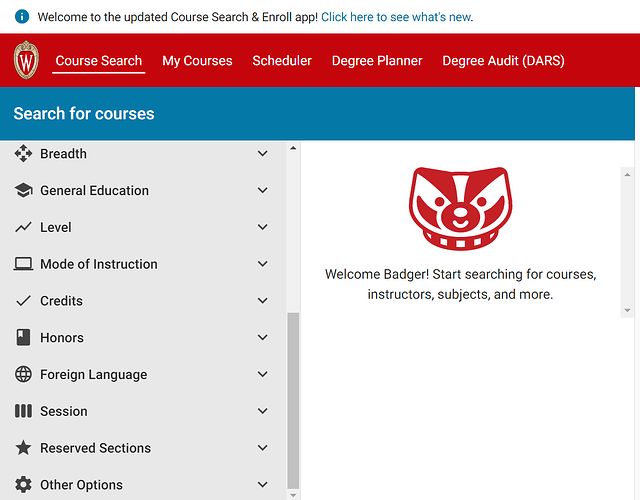The width and height of the screenshot is (640, 500).
Task: Click the 'Welcome Badger!' message text
Action: pyautogui.click(x=460, y=284)
